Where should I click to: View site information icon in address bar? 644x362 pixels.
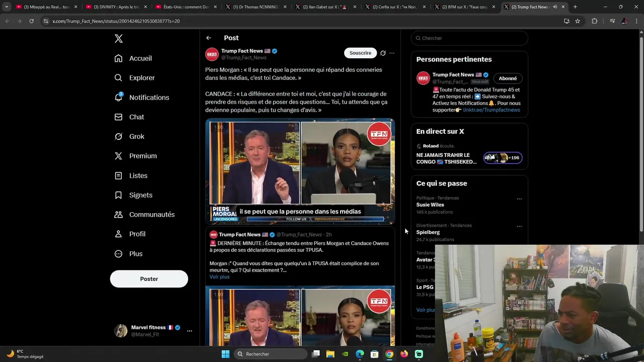(46, 21)
